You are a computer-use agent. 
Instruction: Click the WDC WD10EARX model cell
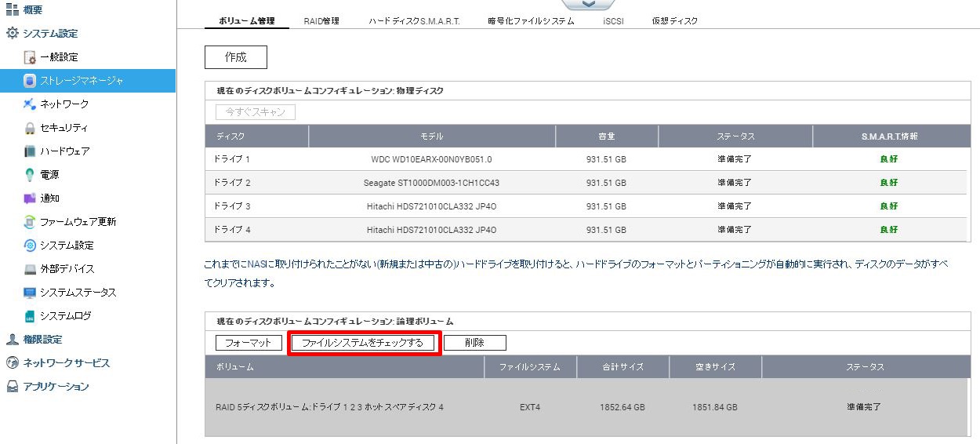[x=431, y=159]
